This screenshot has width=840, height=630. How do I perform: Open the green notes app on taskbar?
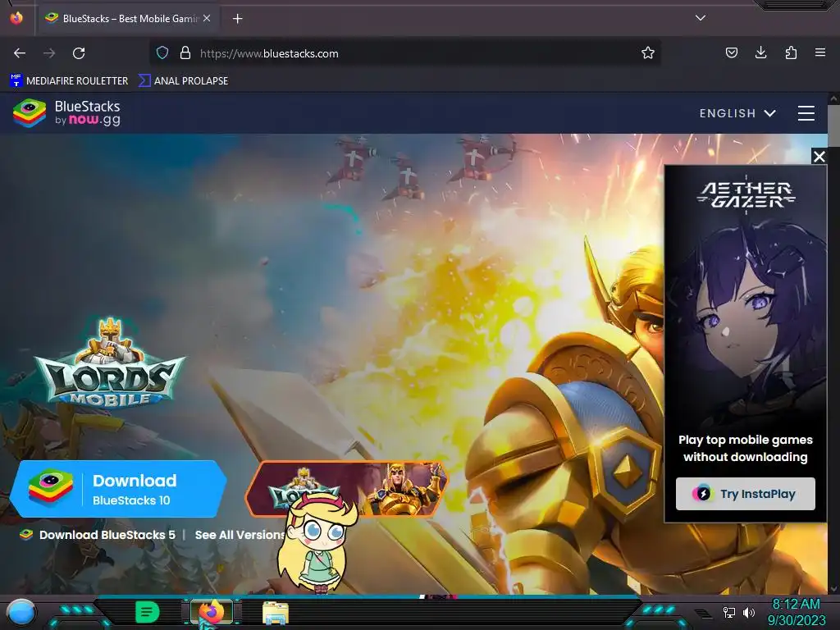coord(148,612)
